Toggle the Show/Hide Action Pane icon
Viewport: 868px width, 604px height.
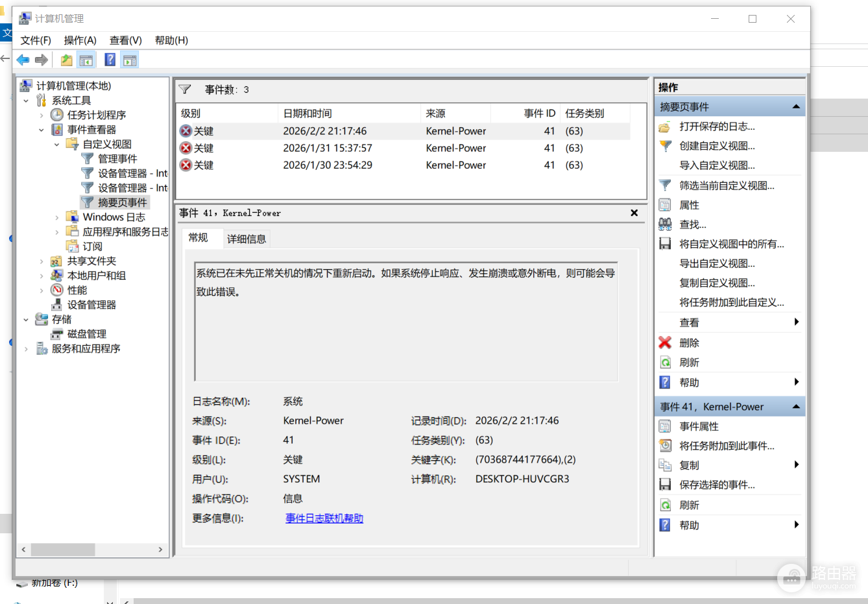(130, 60)
